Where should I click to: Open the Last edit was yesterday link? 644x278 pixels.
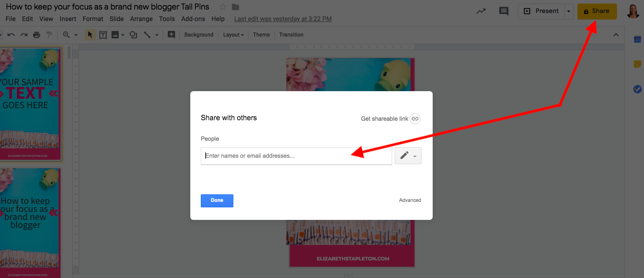(283, 19)
